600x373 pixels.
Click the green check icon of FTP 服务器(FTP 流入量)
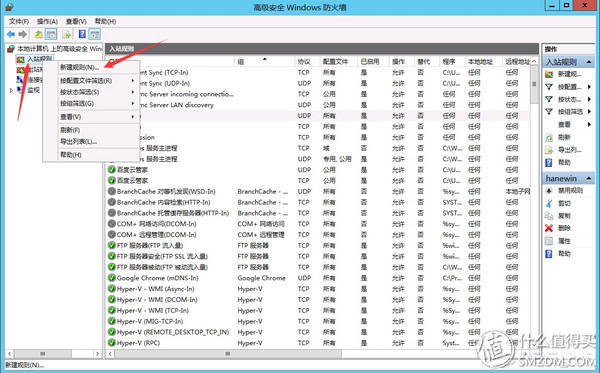[111, 246]
